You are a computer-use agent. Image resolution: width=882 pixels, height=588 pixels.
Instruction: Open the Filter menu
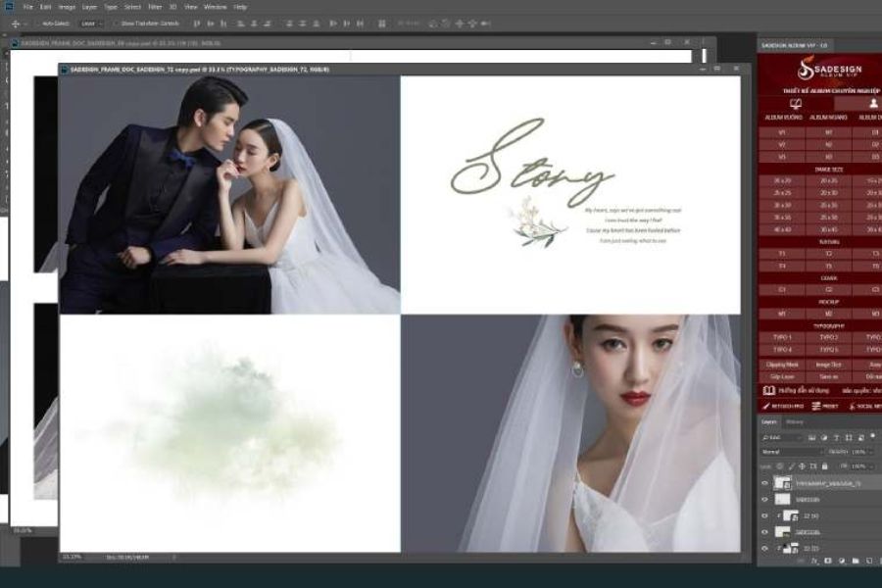(154, 7)
